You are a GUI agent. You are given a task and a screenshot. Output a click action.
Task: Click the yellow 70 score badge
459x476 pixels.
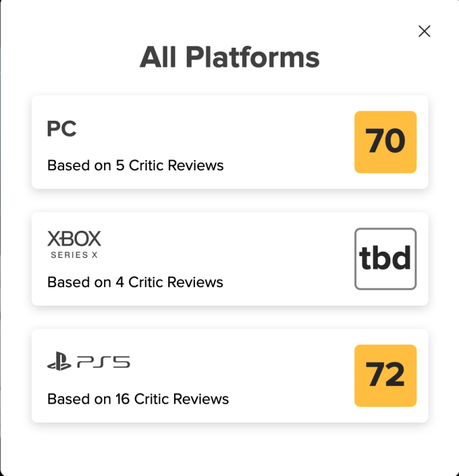tap(385, 142)
